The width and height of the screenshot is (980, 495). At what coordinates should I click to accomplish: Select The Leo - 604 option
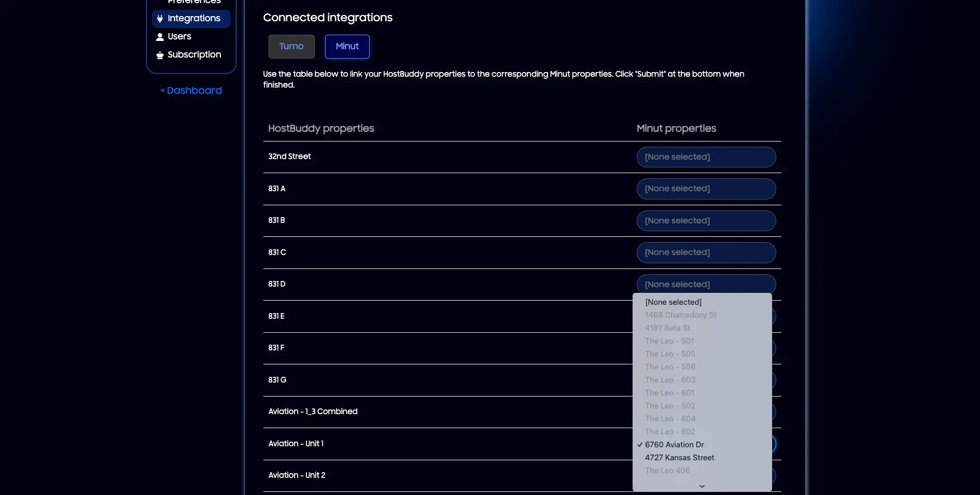pos(702,419)
